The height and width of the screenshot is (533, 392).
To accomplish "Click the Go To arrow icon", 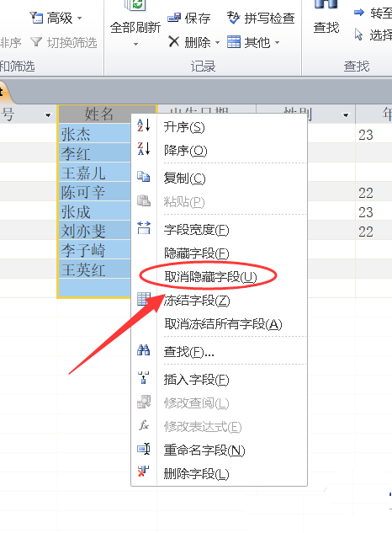I will pyautogui.click(x=358, y=13).
